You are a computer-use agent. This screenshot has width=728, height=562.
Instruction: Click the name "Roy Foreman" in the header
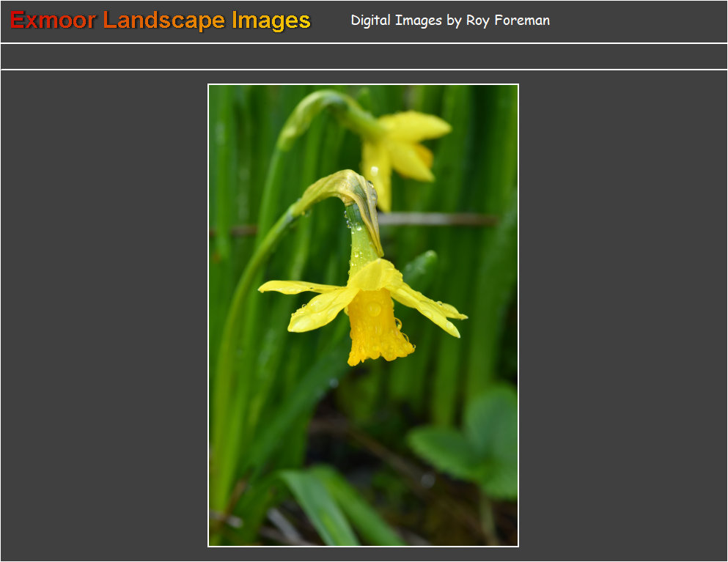[x=507, y=21]
